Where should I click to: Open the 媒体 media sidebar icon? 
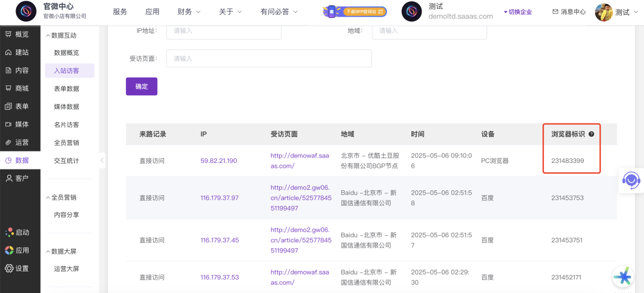(x=9, y=124)
